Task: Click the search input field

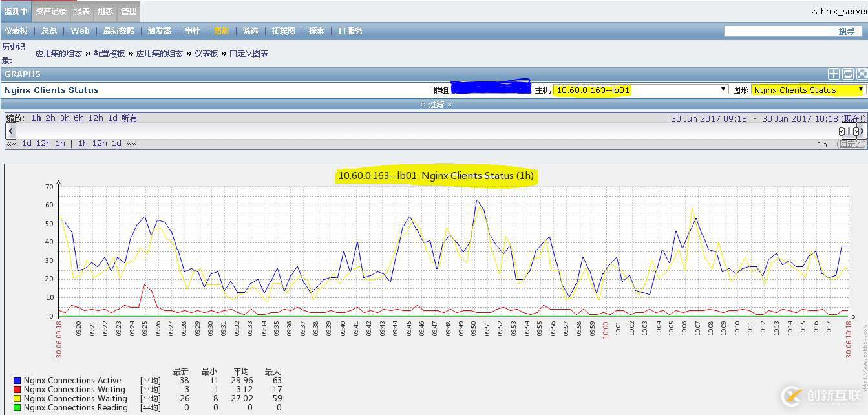Action: (776, 31)
